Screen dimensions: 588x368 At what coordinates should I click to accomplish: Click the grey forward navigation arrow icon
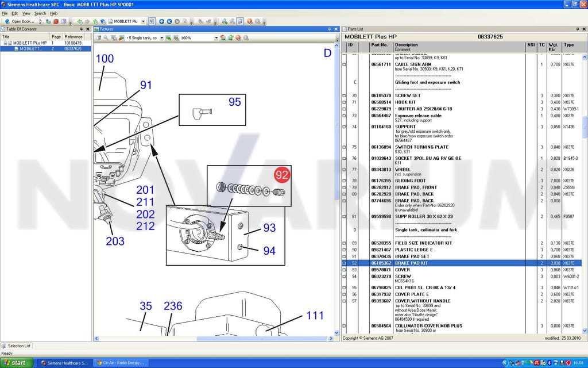click(x=87, y=21)
